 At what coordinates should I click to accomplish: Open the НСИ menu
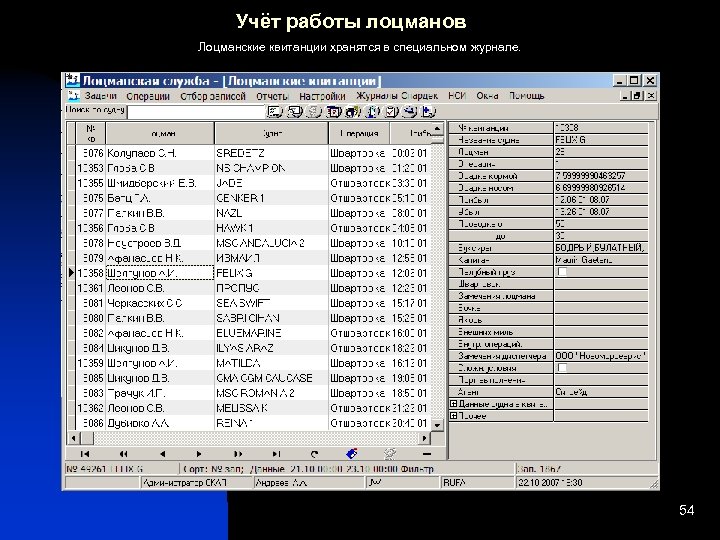pos(457,96)
